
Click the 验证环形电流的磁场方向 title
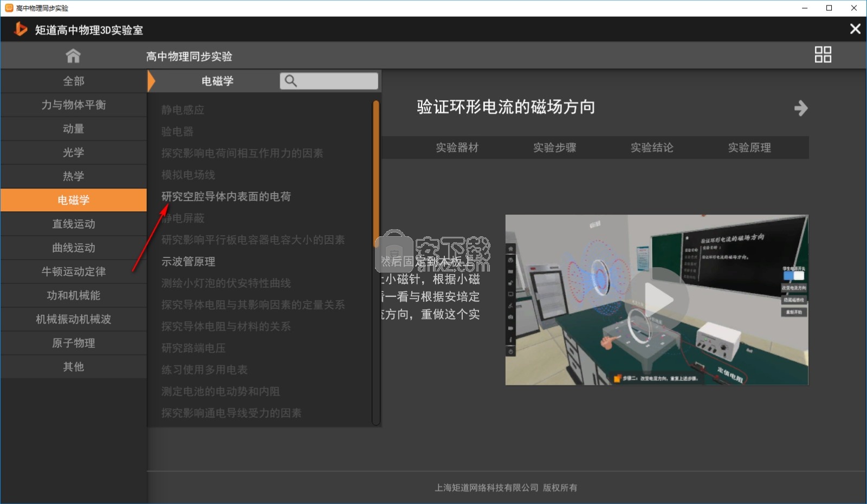[506, 107]
